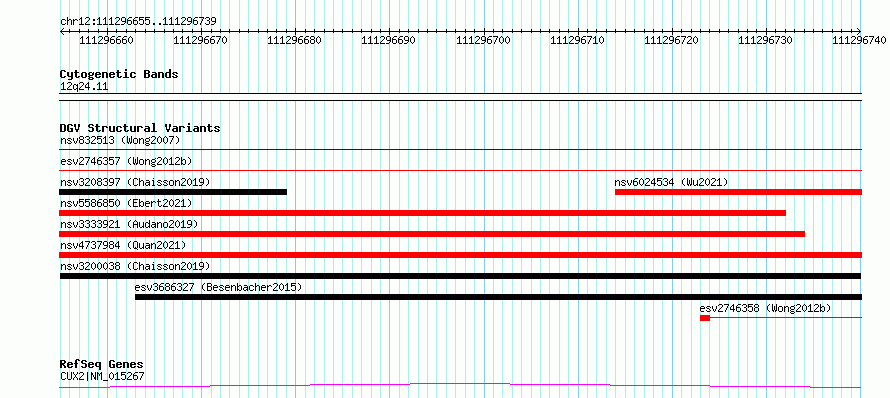Viewport: 890px width, 398px height.
Task: Click ruler position 111296710
Action: pos(578,40)
